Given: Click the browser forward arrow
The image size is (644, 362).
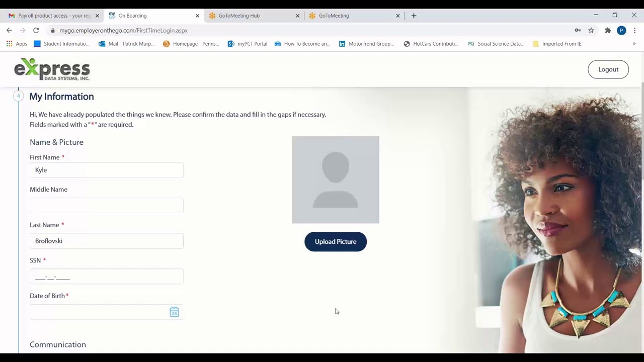Looking at the screenshot, I should coord(23,31).
